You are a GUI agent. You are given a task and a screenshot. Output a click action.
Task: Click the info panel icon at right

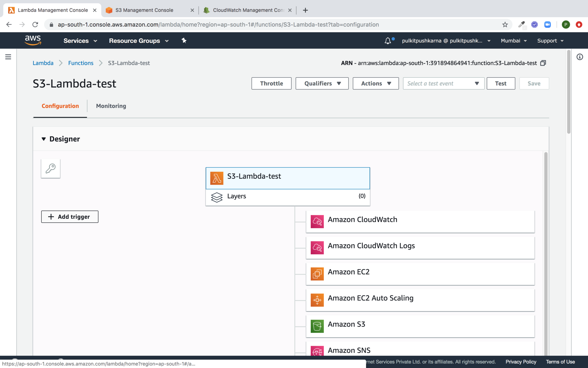580,57
